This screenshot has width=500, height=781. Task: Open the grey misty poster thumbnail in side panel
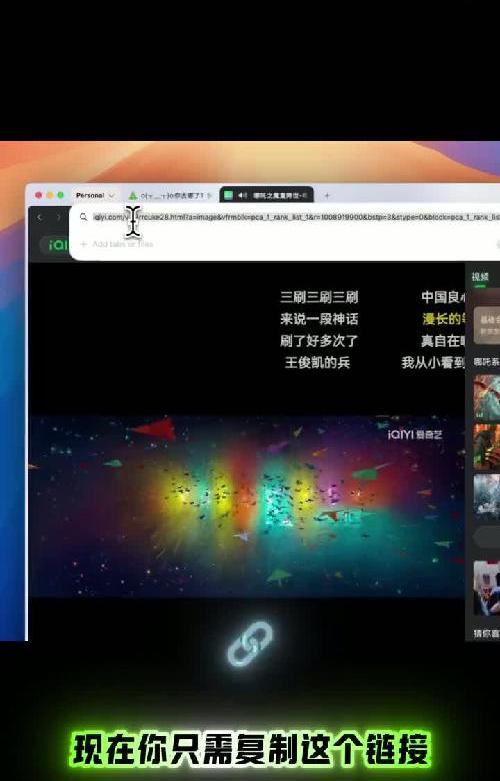pos(487,496)
